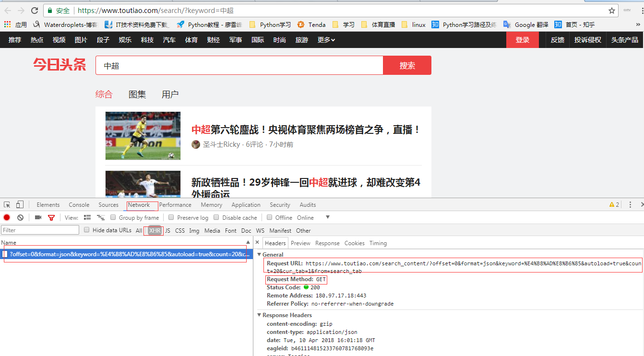Select the waterfall overview view icon

(x=101, y=217)
